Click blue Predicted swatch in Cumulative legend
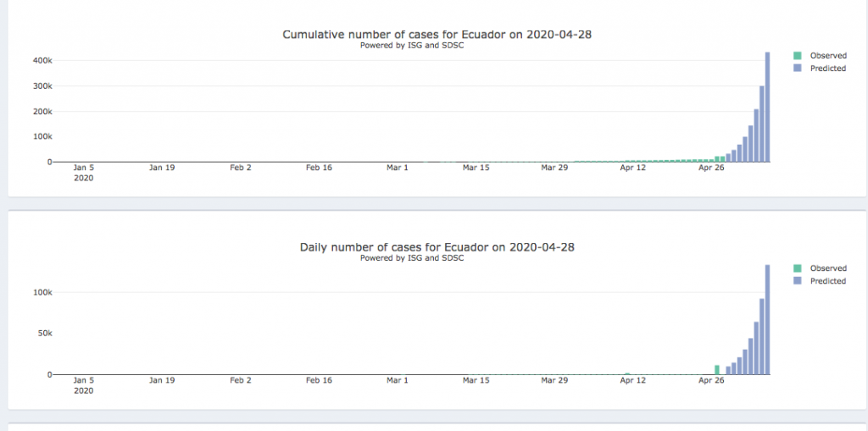Screen dimensions: 868x431 798,69
